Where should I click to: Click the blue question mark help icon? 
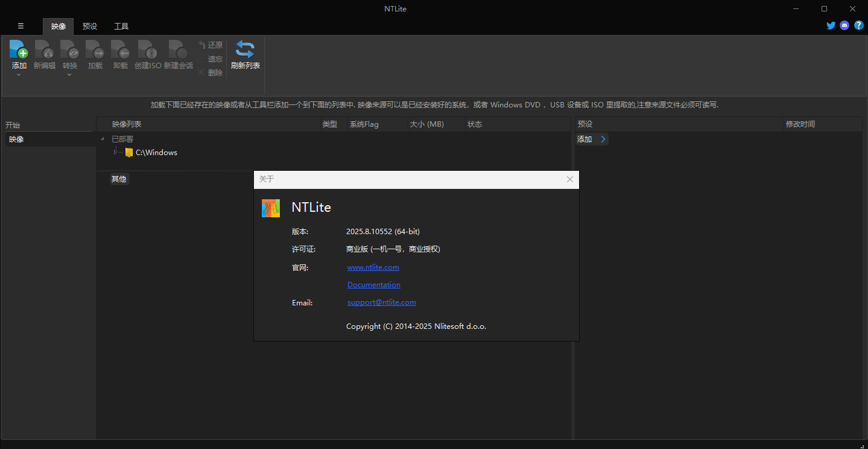(x=859, y=25)
